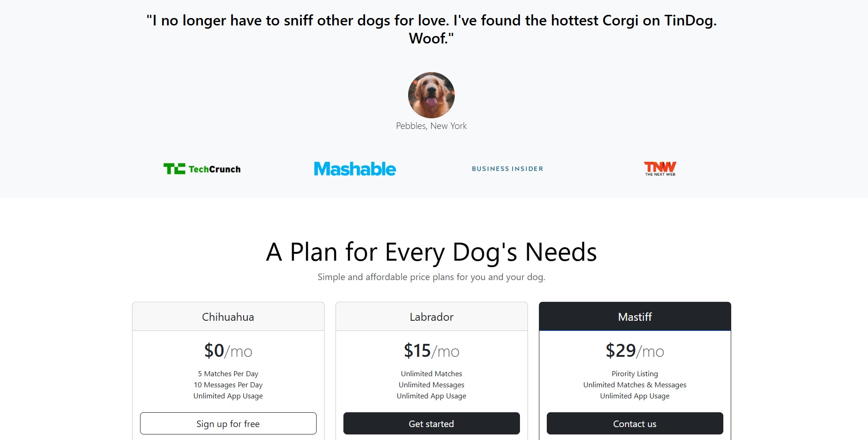Click the '5 Matches Per Day' feature line
Viewport: 868px width, 440px height.
point(228,374)
